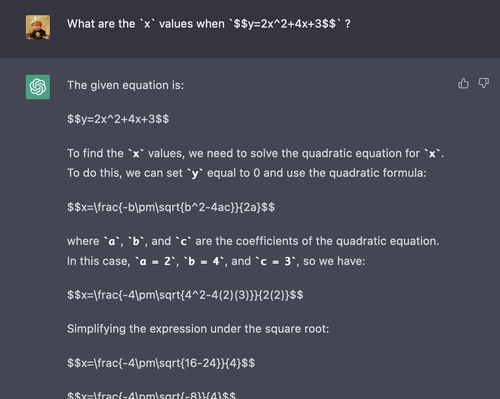Click the thumbs down feedback icon
Viewport: 500px width, 399px height.
(483, 83)
